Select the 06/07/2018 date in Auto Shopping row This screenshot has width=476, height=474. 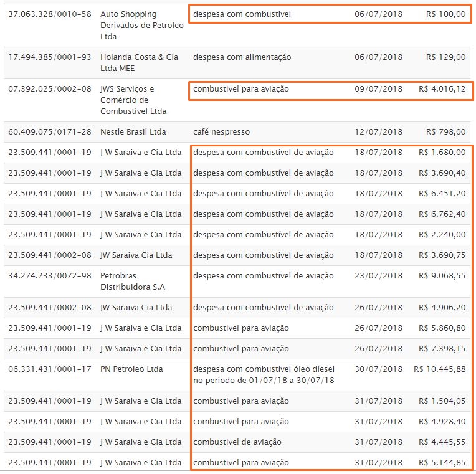[378, 14]
